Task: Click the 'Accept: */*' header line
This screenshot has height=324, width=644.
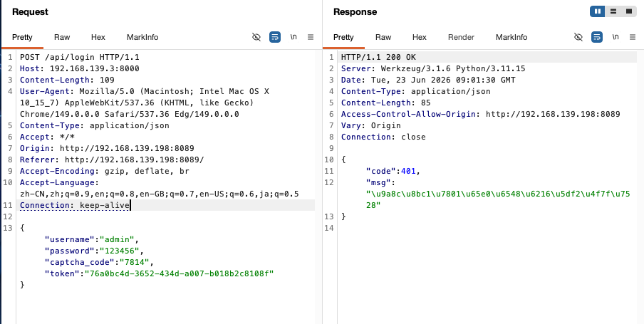Action: (47, 137)
